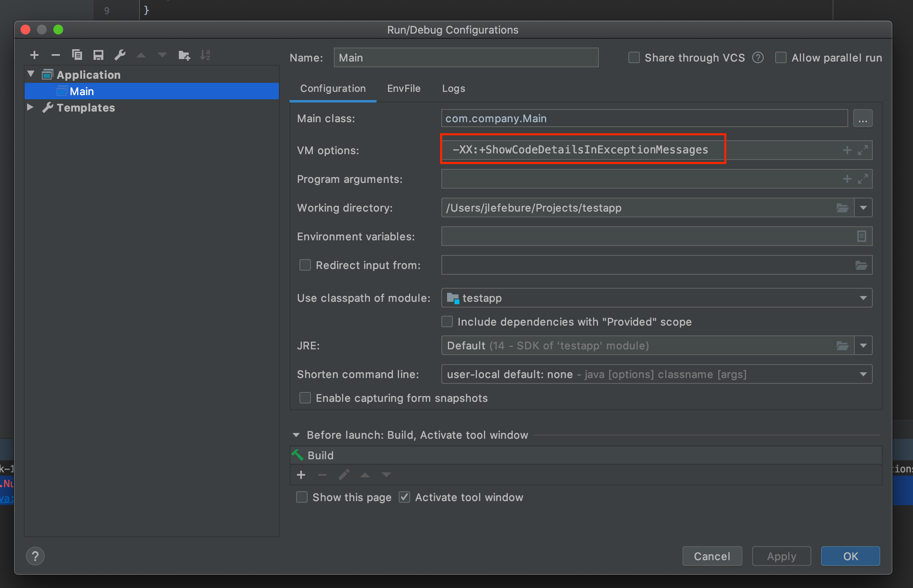Click the Remove Configuration minus icon
Screen dimensions: 913x588
tap(56, 55)
